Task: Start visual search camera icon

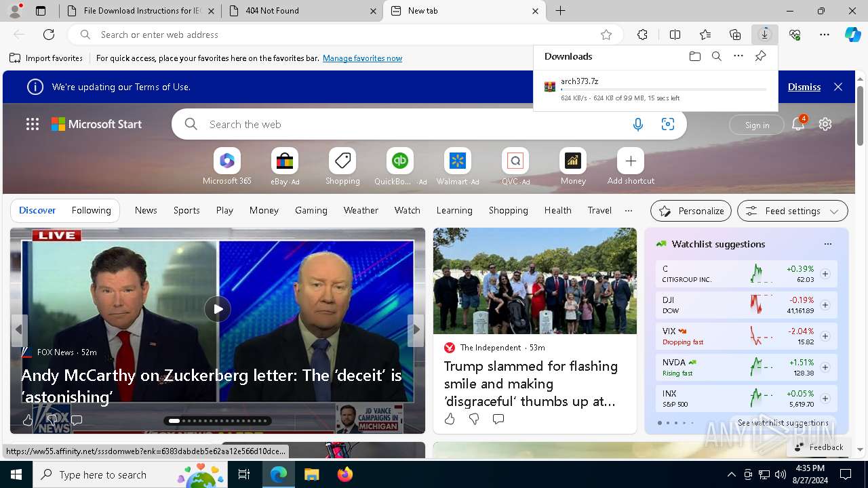Action: [668, 124]
